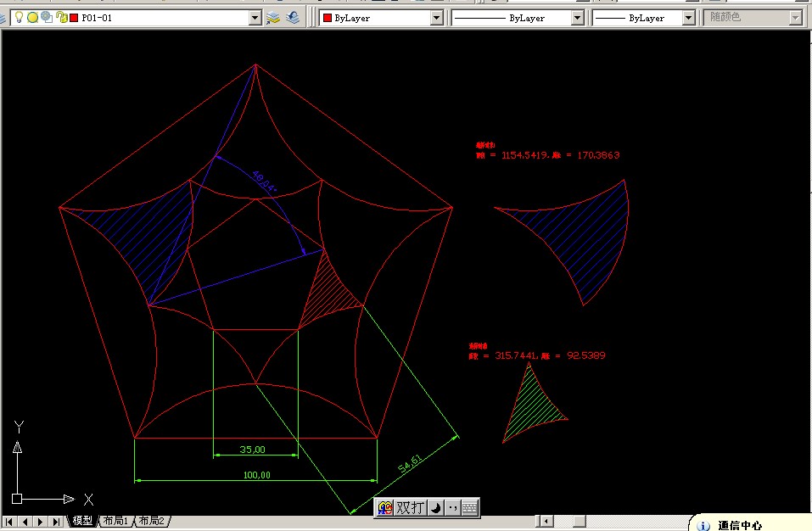Switch to the 模型 model tab

click(82, 521)
